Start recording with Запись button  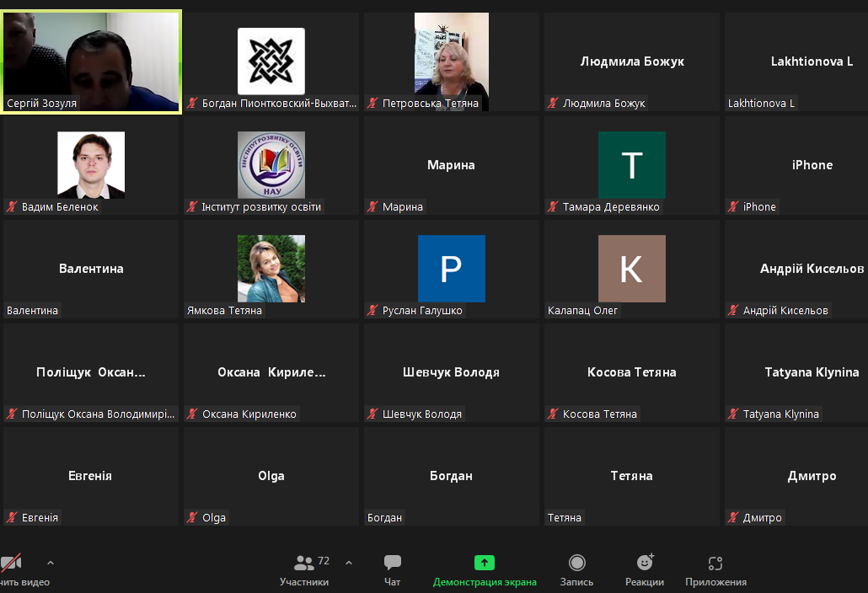point(576,569)
